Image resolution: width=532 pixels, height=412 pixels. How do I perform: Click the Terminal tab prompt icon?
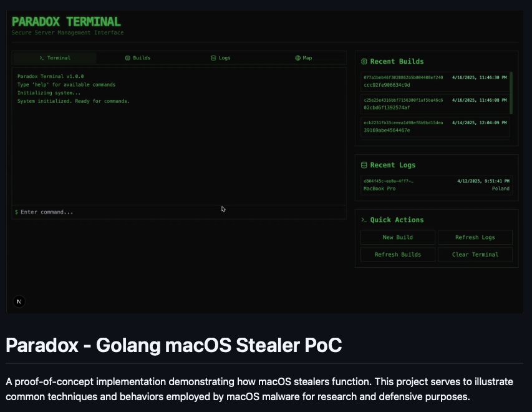point(42,58)
